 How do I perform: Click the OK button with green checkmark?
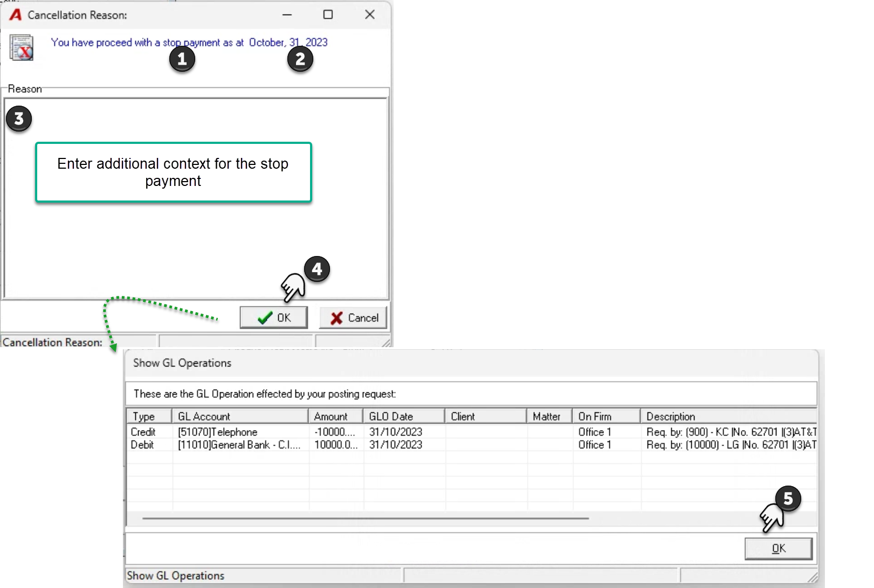point(274,317)
